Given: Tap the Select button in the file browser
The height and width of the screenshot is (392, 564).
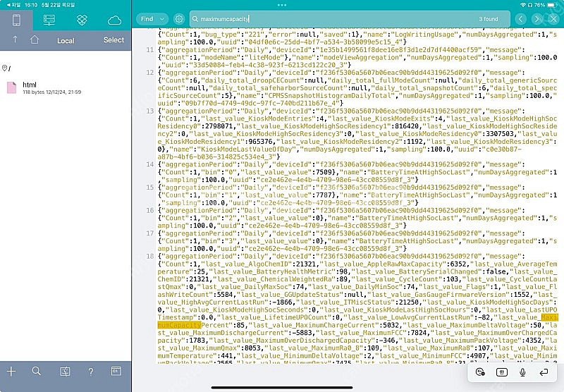Looking at the screenshot, I should click(114, 40).
